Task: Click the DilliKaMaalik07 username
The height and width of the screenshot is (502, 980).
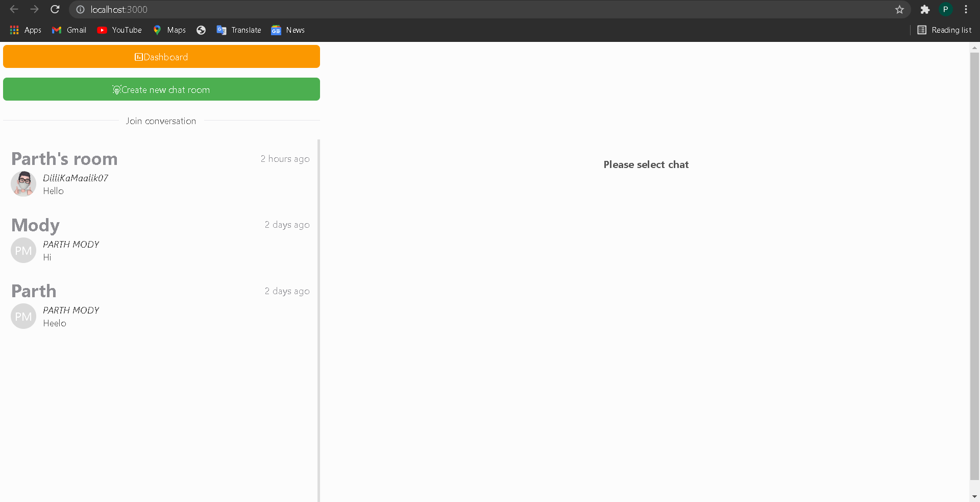Action: pos(76,178)
